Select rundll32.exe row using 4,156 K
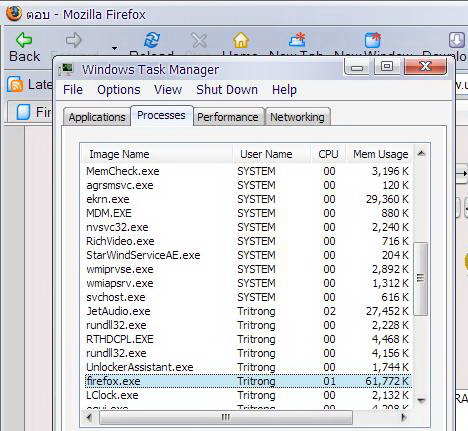 point(248,353)
